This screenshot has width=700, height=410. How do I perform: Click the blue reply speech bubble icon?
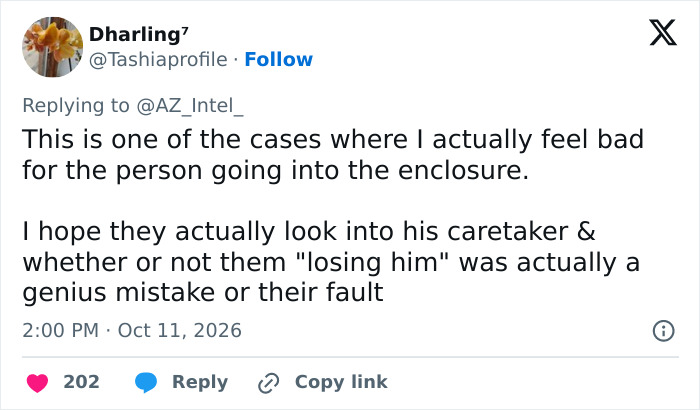point(146,383)
